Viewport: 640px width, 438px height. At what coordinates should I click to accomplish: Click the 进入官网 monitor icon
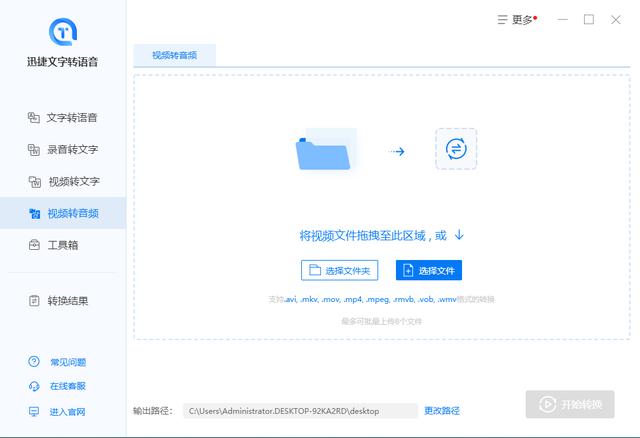[x=34, y=411]
